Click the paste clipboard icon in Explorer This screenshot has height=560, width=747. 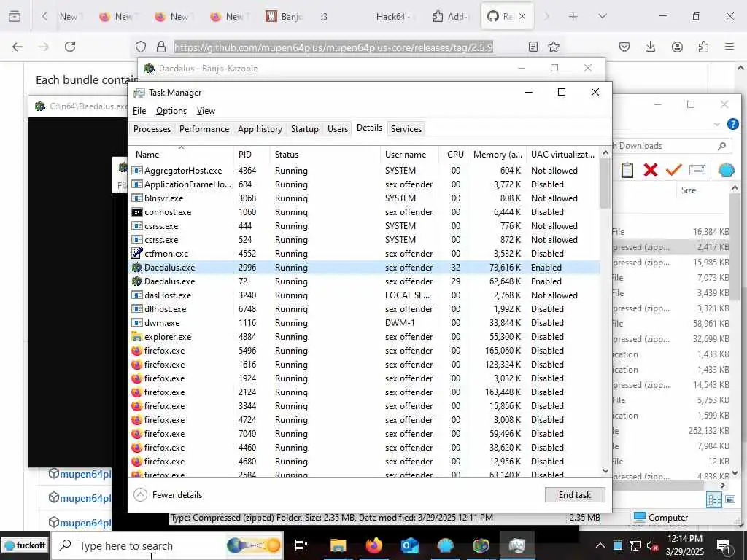click(627, 170)
